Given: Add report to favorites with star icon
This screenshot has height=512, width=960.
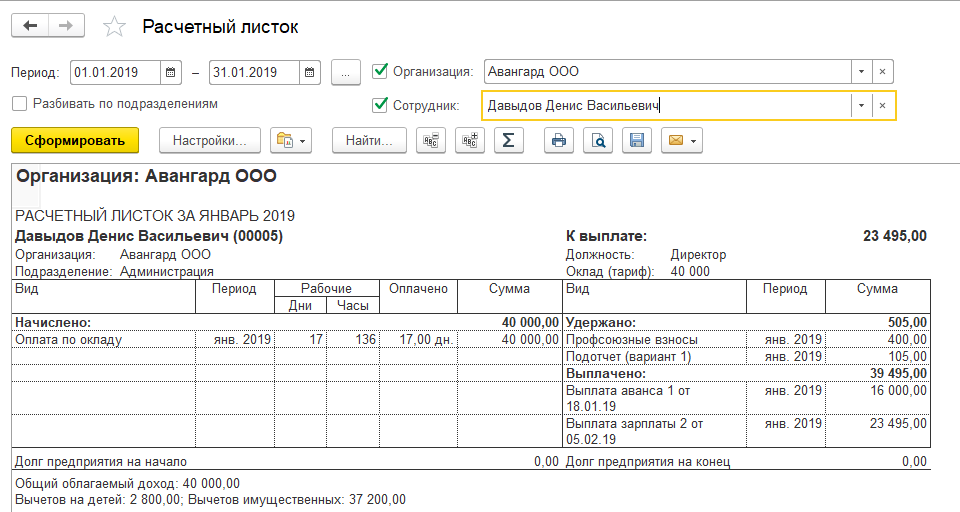Looking at the screenshot, I should point(115,27).
